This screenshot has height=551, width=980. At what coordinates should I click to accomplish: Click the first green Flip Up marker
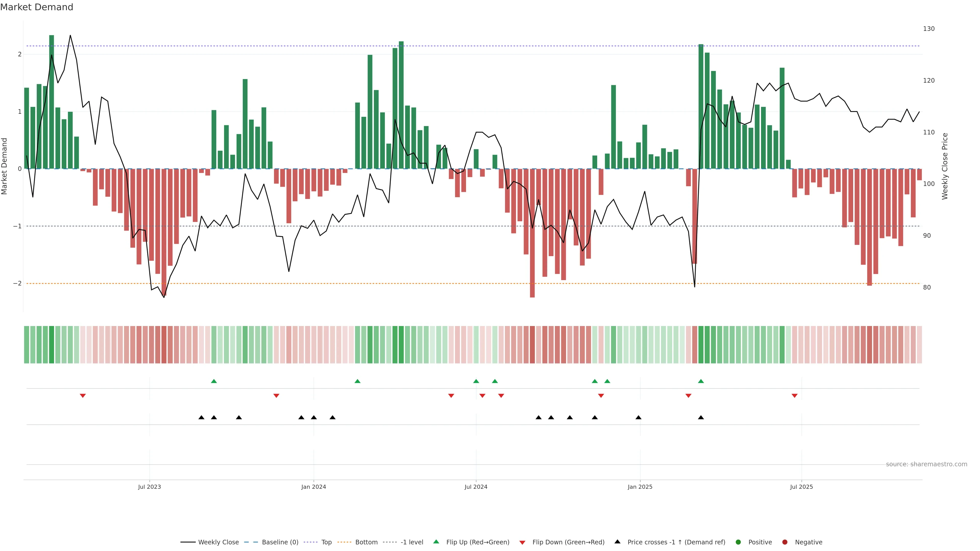pyautogui.click(x=214, y=381)
